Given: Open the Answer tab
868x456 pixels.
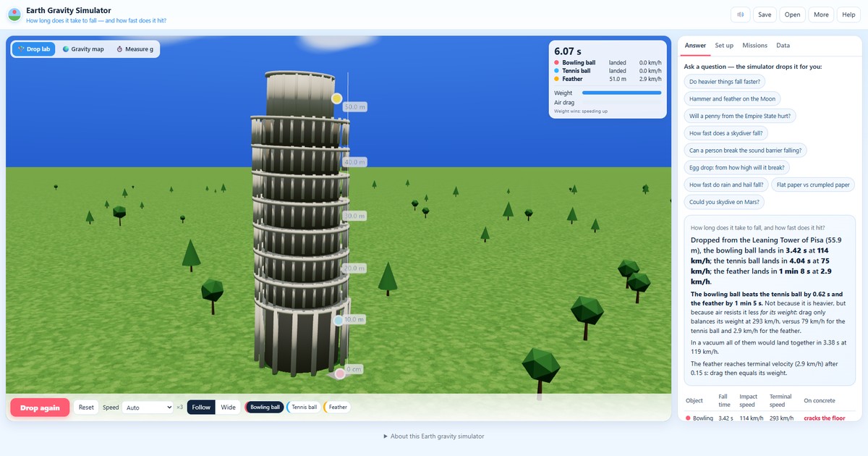Looking at the screenshot, I should (x=695, y=46).
